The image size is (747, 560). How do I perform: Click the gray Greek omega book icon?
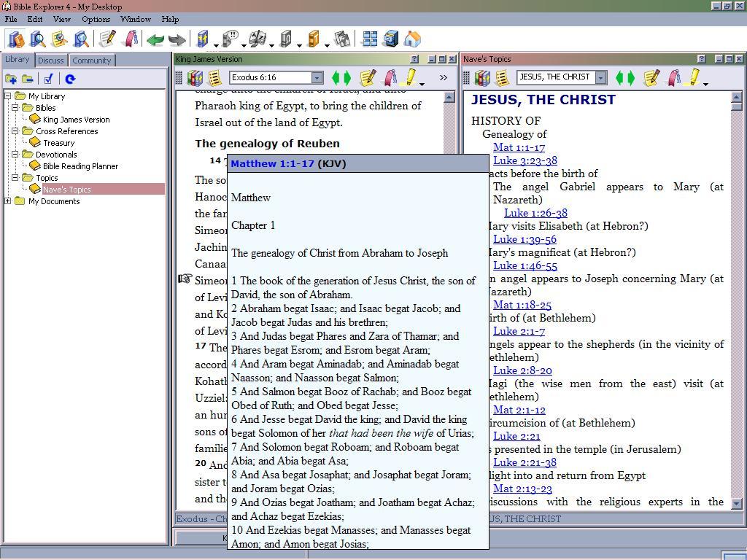[286, 39]
